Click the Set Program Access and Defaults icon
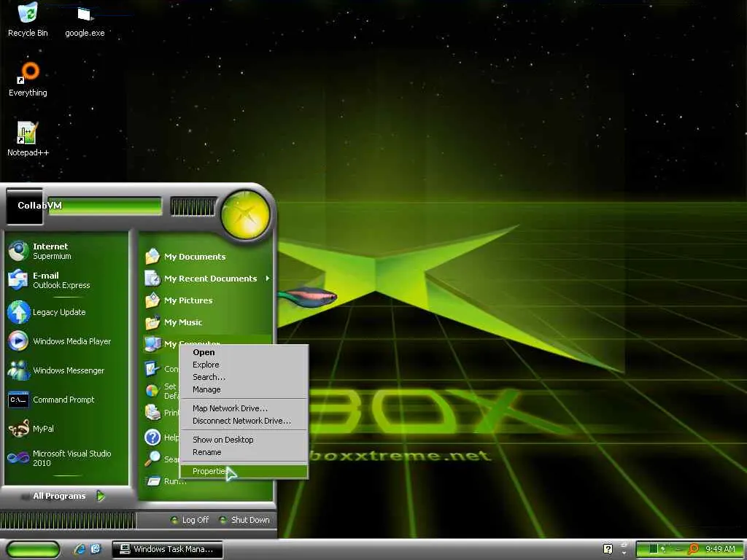This screenshot has width=747, height=560. pyautogui.click(x=152, y=391)
